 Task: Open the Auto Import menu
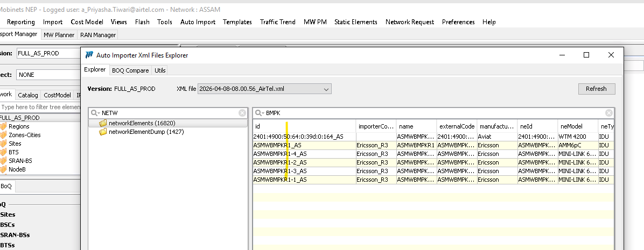(198, 22)
